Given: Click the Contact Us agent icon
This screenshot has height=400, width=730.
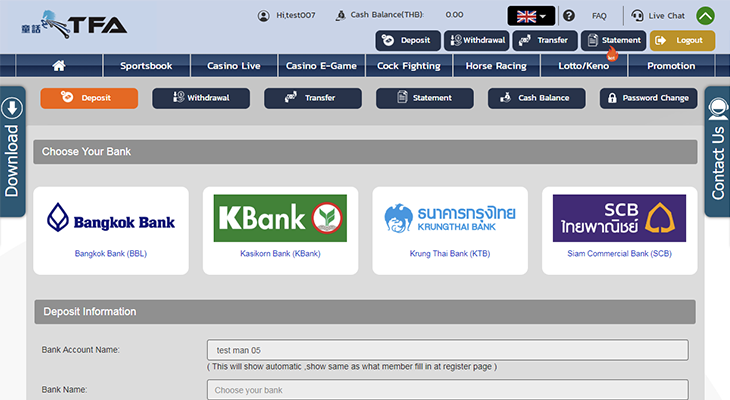Looking at the screenshot, I should [x=717, y=109].
